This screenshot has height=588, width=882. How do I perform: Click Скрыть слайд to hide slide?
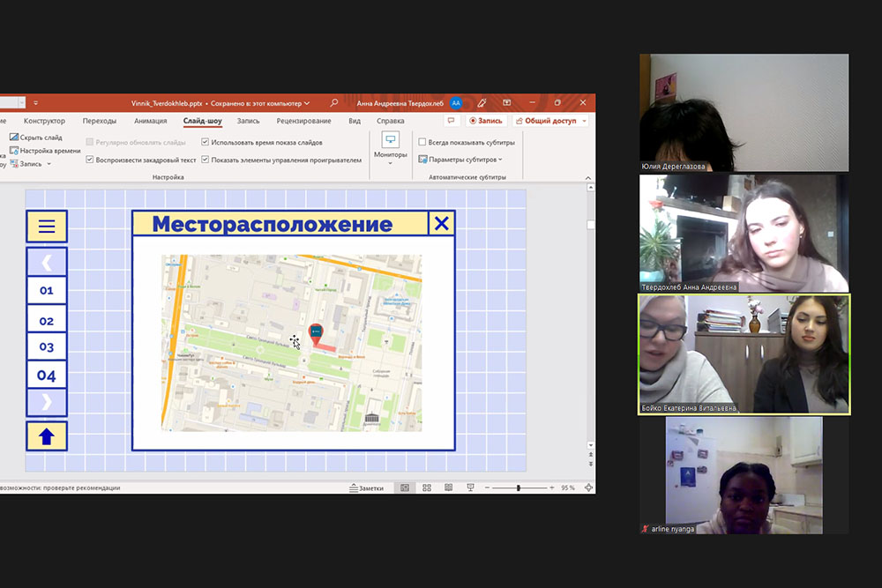[x=35, y=138]
